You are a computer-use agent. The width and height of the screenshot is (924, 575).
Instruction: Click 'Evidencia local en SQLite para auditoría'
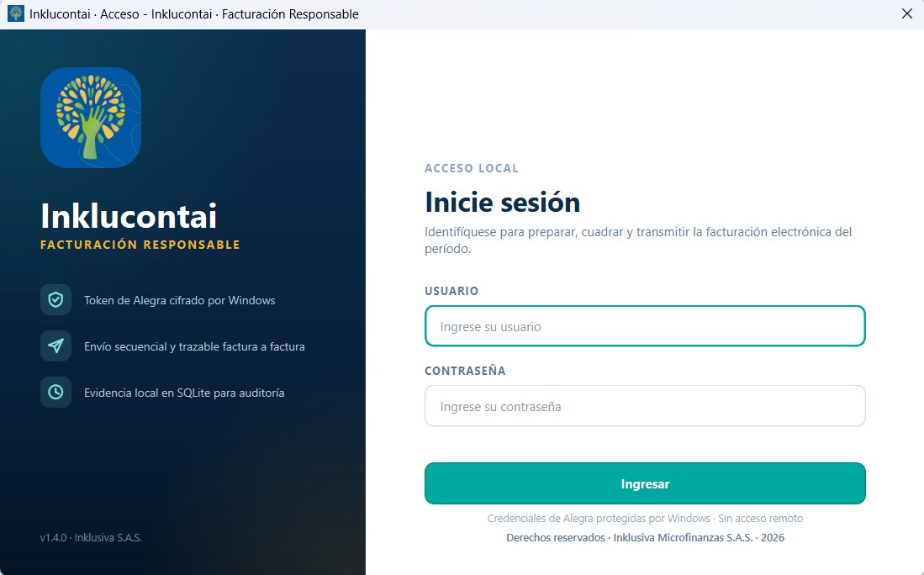click(x=184, y=393)
